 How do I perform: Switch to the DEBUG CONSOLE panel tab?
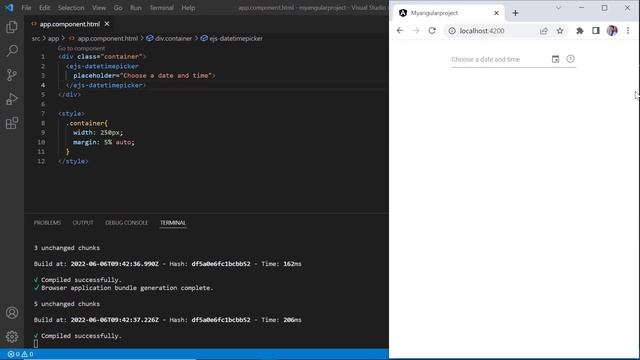pyautogui.click(x=127, y=223)
